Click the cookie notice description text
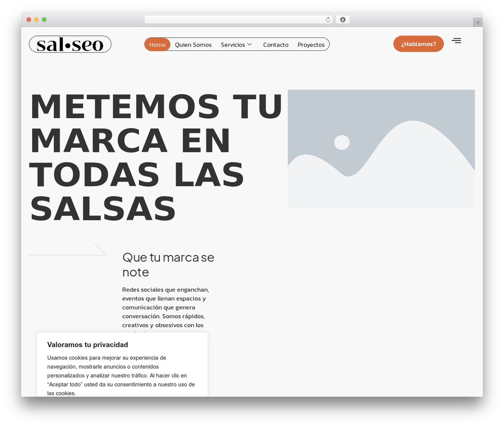 click(121, 375)
